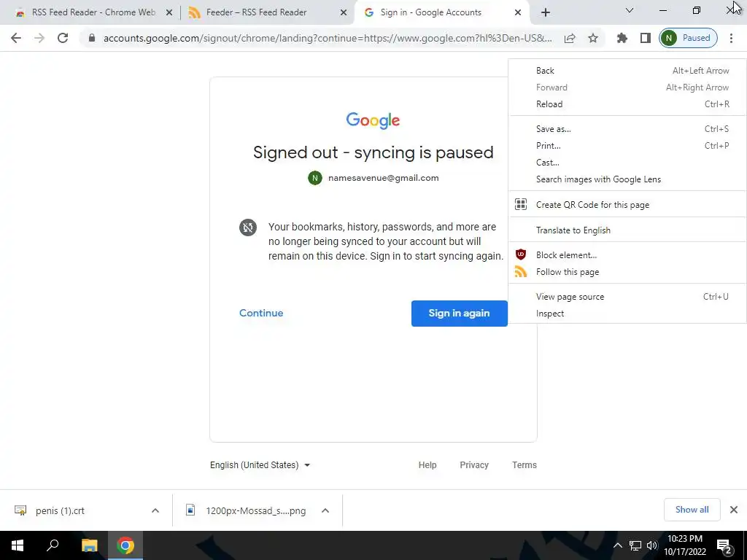The height and width of the screenshot is (560, 747).
Task: Reload the page using the toolbar refresh icon
Action: coord(63,38)
